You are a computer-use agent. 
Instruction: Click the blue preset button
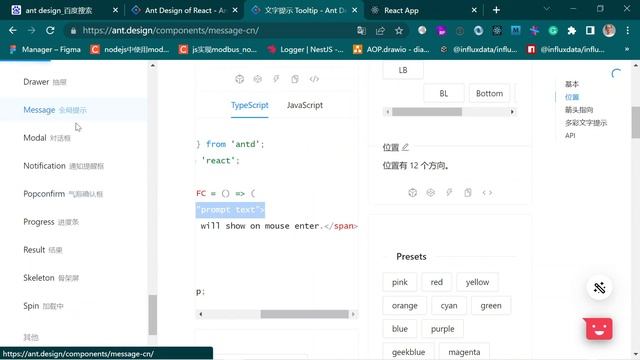(x=400, y=329)
